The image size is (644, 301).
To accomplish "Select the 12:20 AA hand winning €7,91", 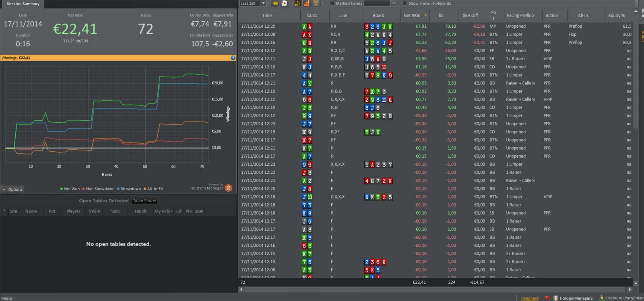I will 436,26.
